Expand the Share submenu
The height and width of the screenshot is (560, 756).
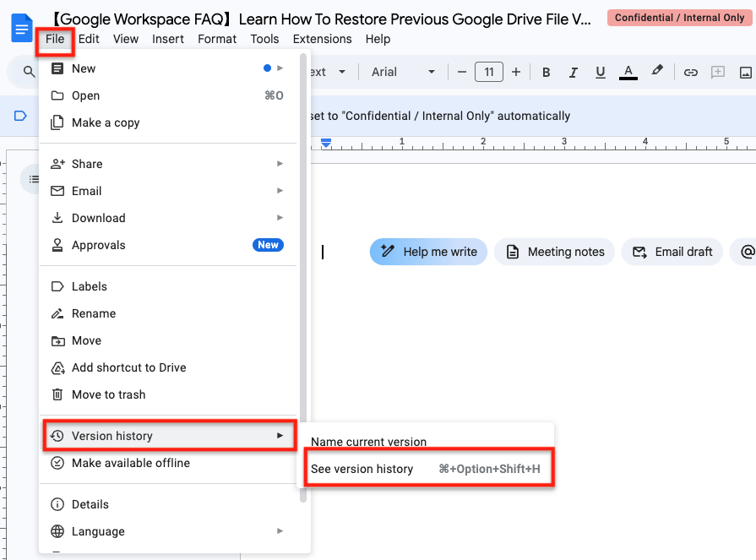click(x=168, y=164)
